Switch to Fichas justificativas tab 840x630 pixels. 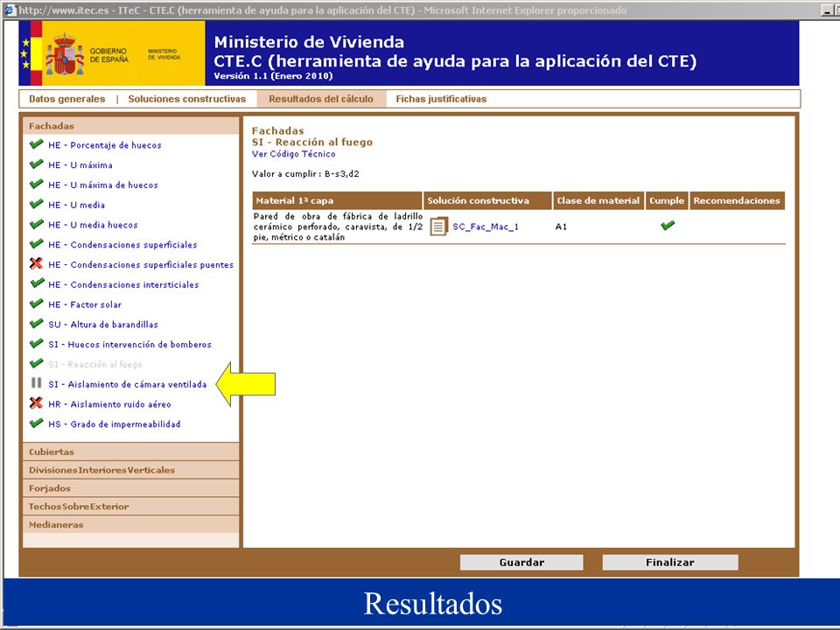(x=441, y=99)
